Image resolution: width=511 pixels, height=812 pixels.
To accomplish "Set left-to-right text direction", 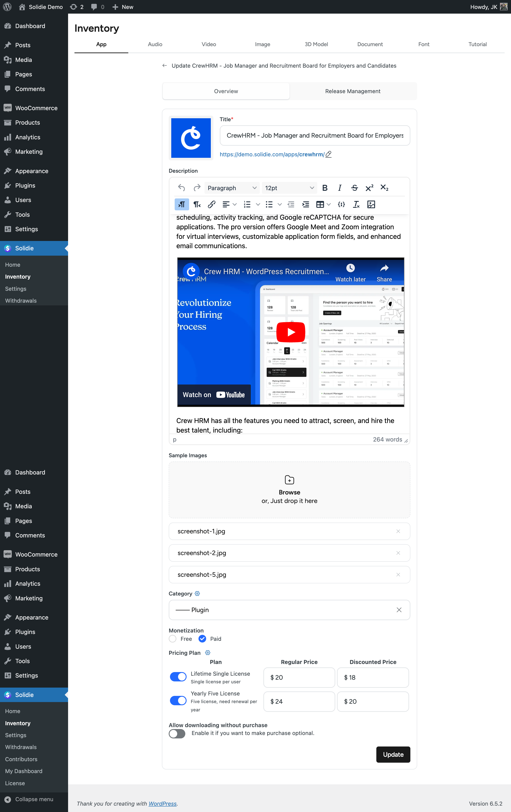I will click(182, 204).
